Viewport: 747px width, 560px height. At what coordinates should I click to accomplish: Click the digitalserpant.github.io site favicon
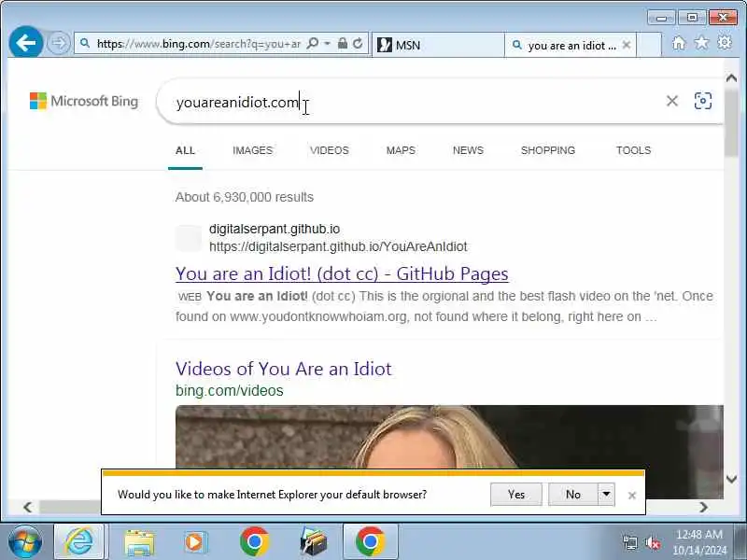click(189, 238)
